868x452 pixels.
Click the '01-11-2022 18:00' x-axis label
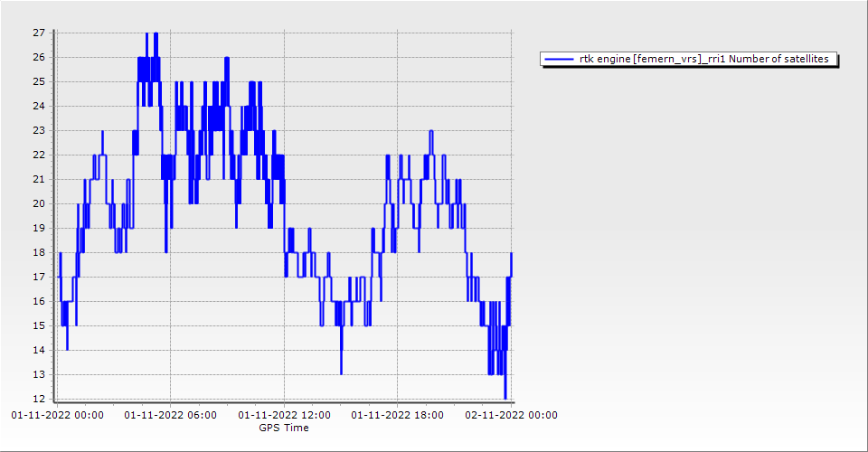pos(397,416)
